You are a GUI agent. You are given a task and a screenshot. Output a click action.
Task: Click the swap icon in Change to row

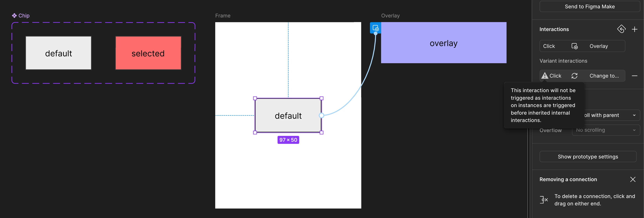[574, 76]
